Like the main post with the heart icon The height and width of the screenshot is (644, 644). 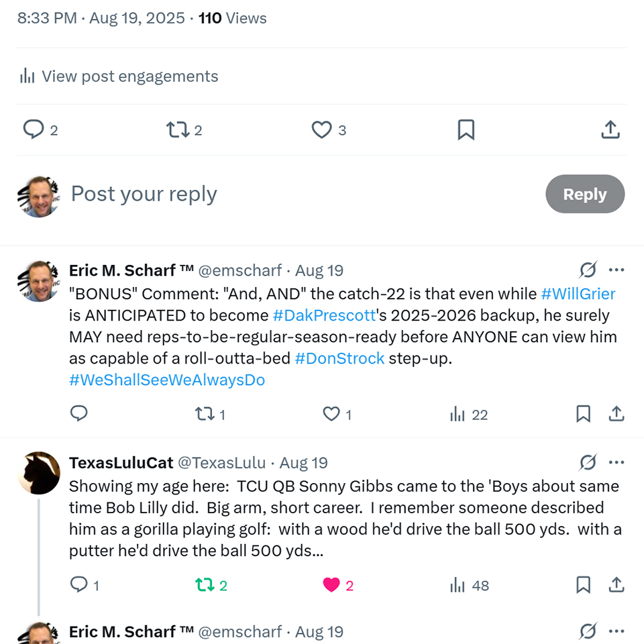click(x=322, y=129)
